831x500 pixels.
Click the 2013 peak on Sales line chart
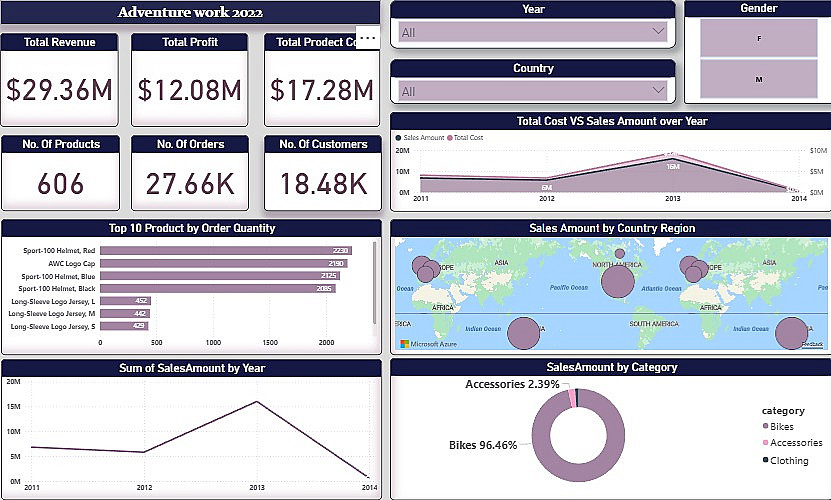257,401
